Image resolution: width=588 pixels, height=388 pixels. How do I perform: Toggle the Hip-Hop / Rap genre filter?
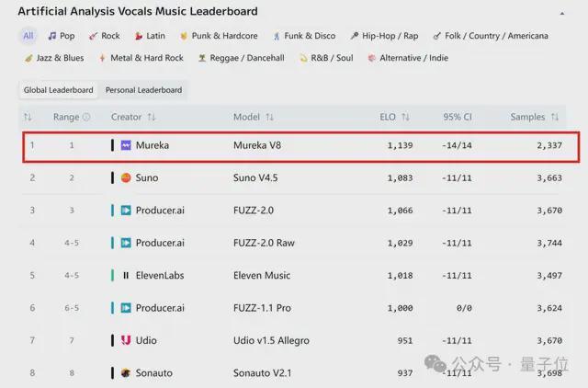coord(383,36)
